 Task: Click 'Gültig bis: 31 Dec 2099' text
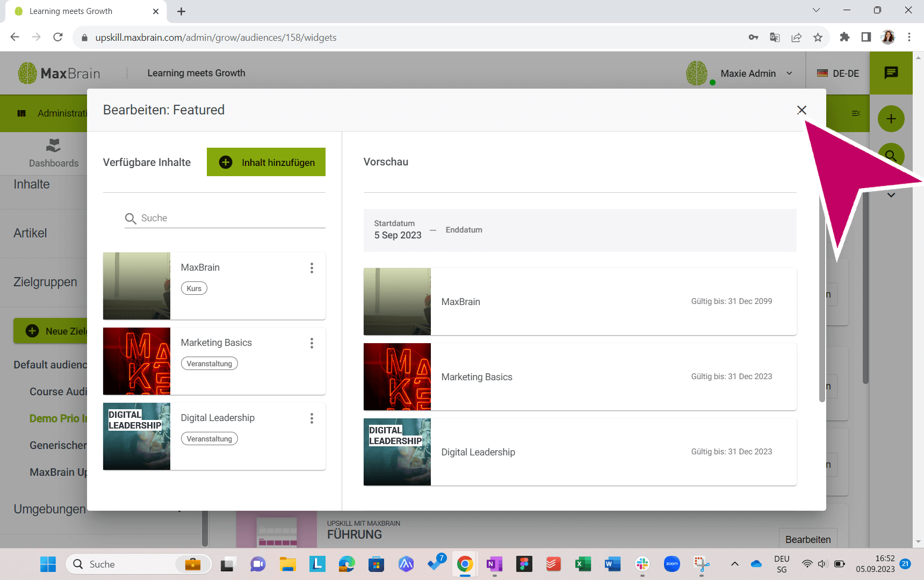731,301
